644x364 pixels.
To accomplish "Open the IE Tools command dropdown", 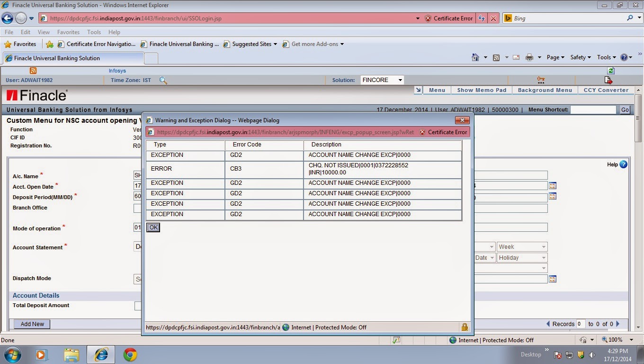I will pos(606,57).
